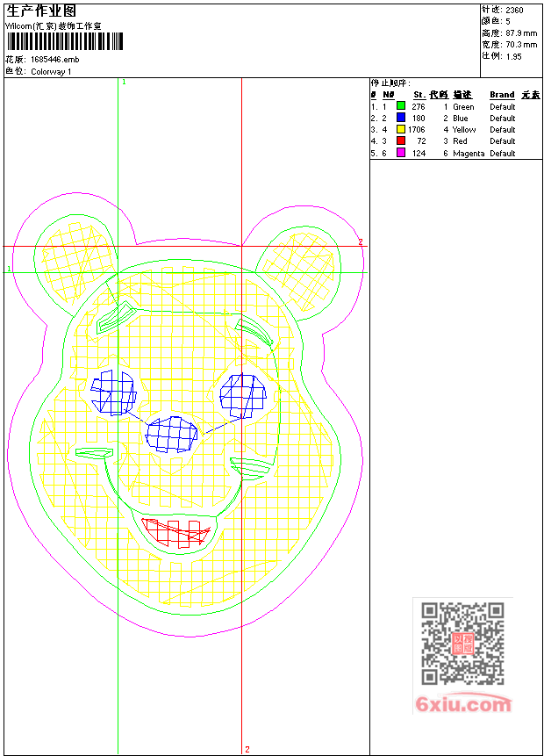Select the Red color swatch in row 4
Image resolution: width=544 pixels, height=756 pixels.
tap(400, 140)
